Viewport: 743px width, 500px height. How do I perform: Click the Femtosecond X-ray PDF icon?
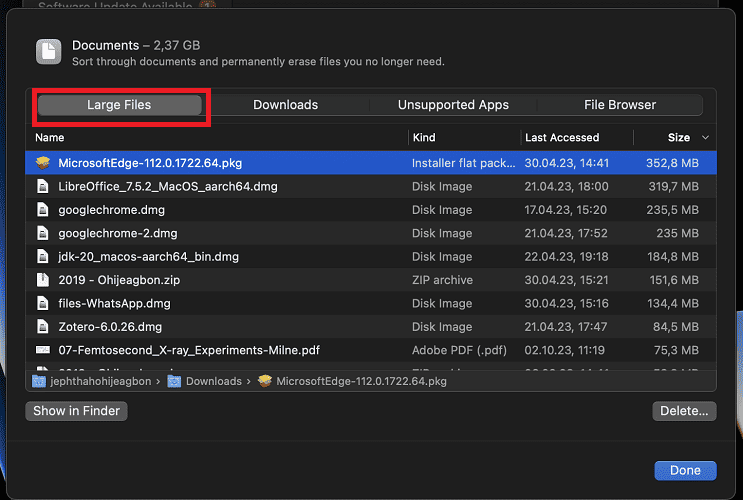click(x=43, y=350)
